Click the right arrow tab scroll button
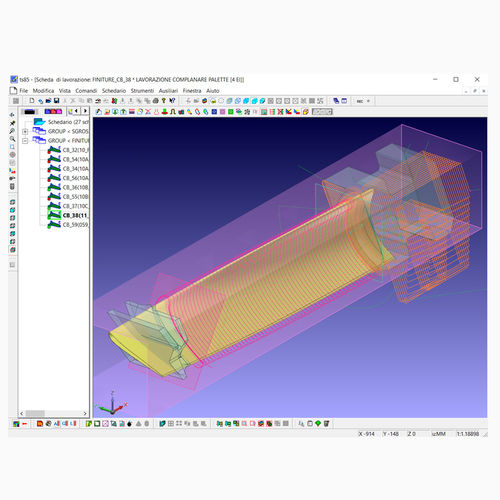Image resolution: width=500 pixels, height=500 pixels. pyautogui.click(x=85, y=111)
